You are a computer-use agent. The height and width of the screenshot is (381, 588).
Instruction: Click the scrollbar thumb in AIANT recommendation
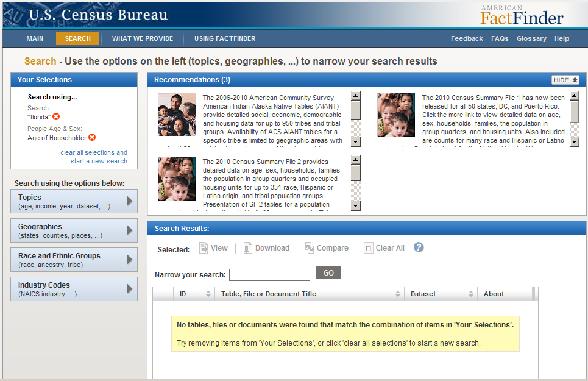(x=356, y=110)
